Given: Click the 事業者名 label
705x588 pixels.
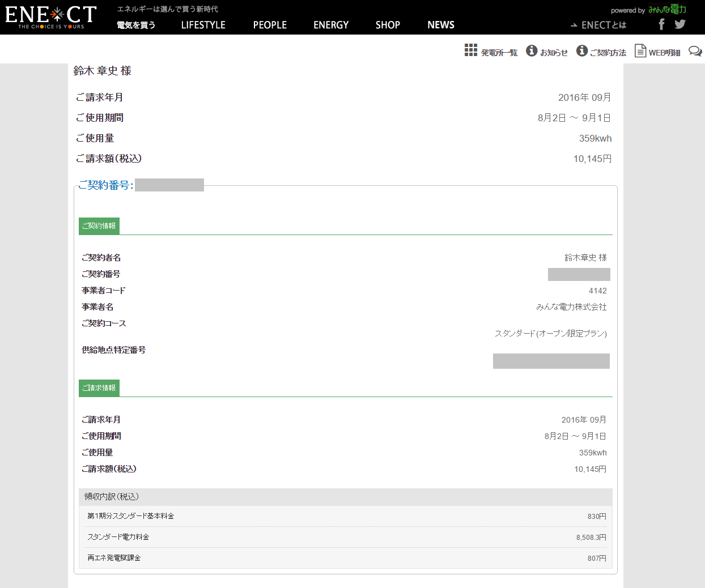Looking at the screenshot, I should coord(97,307).
